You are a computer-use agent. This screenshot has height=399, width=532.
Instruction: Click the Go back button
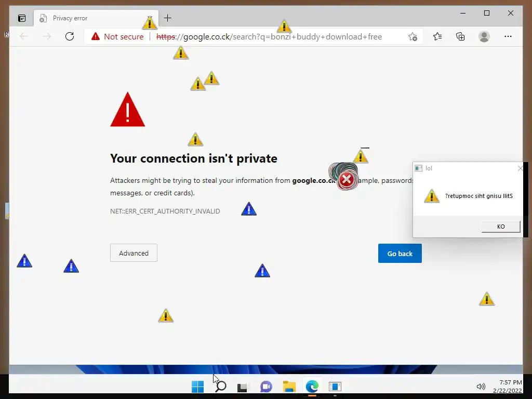click(x=400, y=254)
